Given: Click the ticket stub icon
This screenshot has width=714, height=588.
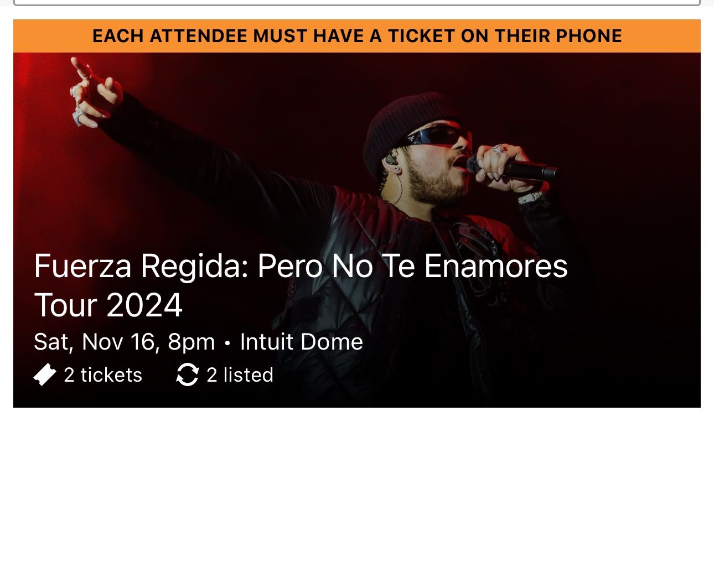Looking at the screenshot, I should point(45,374).
